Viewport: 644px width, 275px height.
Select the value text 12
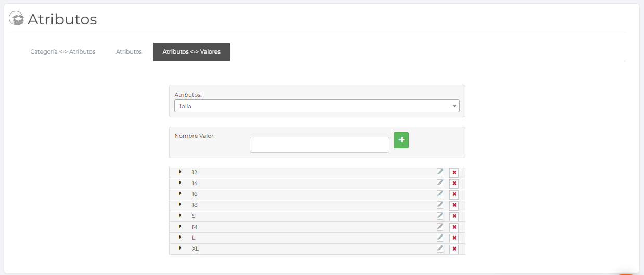pos(195,172)
